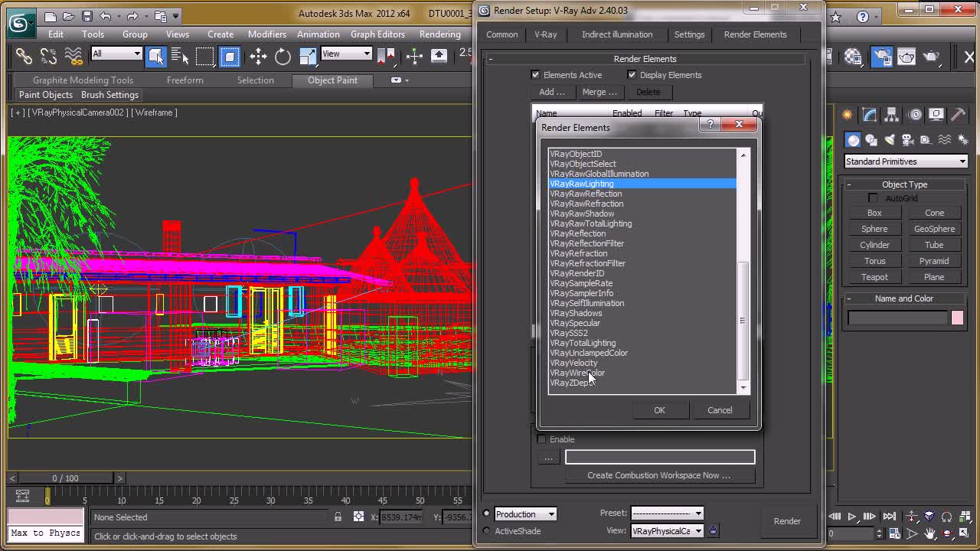The height and width of the screenshot is (551, 980).
Task: Open the selection filter 'All' dropdown
Action: click(116, 54)
